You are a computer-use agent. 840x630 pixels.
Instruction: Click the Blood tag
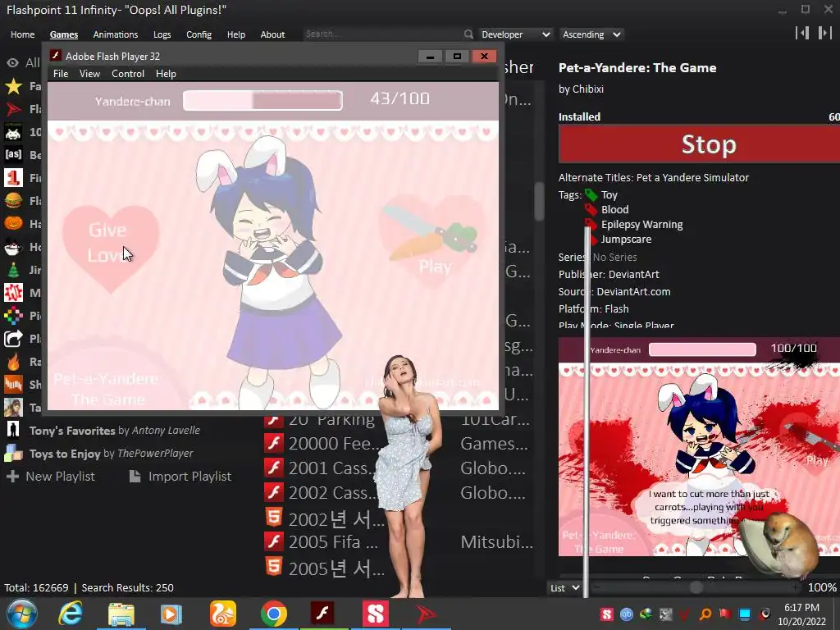[x=614, y=209]
